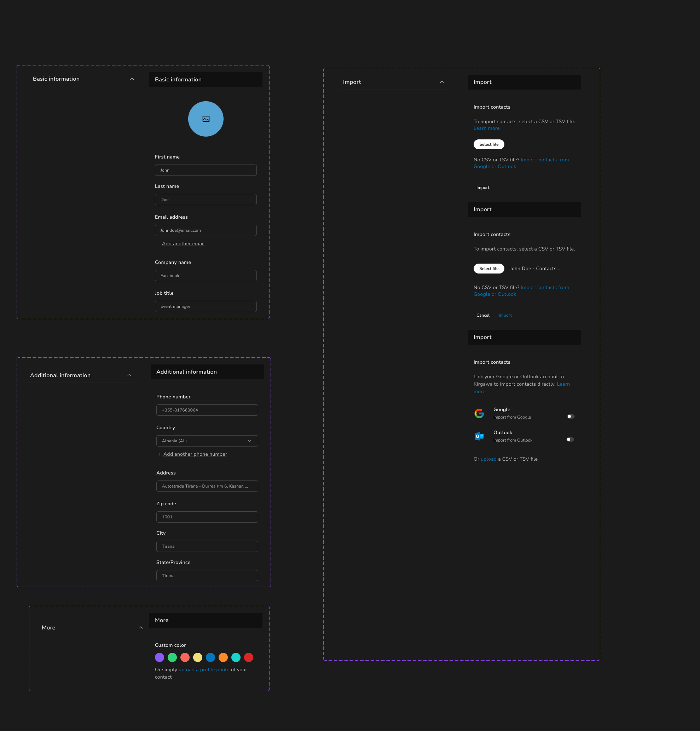Select the yellow custom color

(198, 657)
